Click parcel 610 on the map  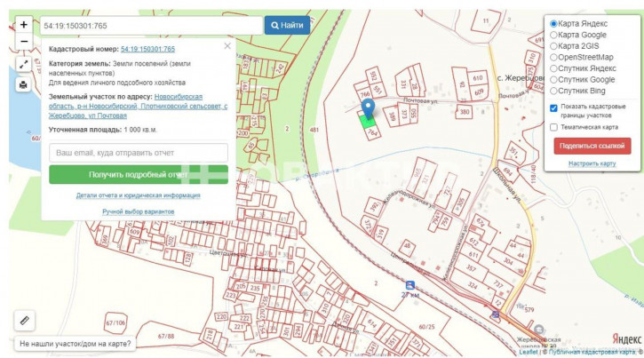478,78
